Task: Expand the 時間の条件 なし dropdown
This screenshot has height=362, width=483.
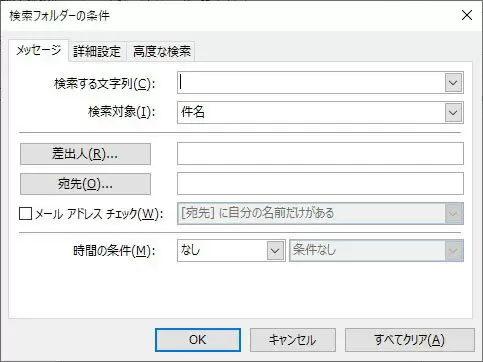Action: coord(231,250)
